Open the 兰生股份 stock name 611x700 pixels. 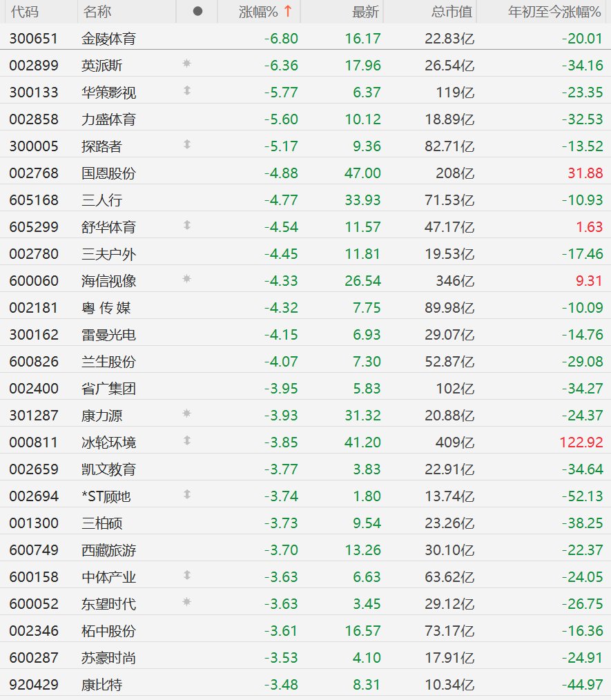point(108,362)
